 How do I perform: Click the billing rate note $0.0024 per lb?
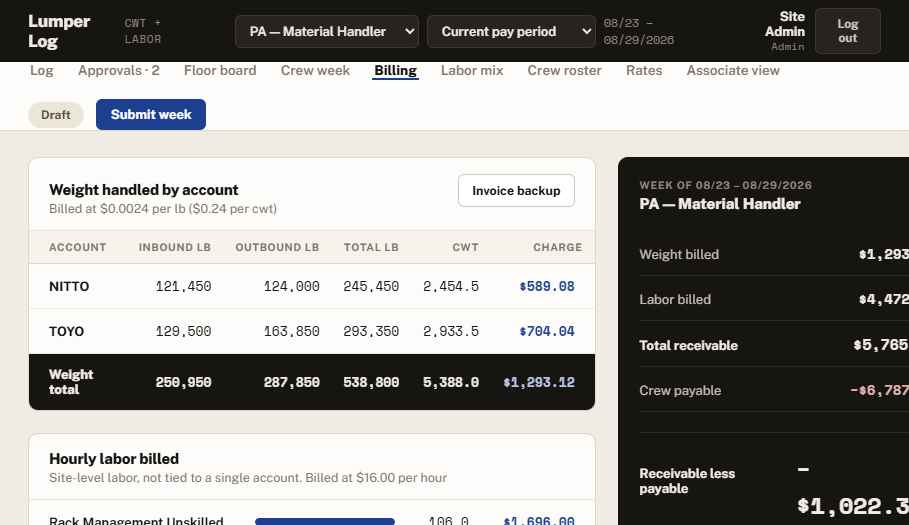163,209
